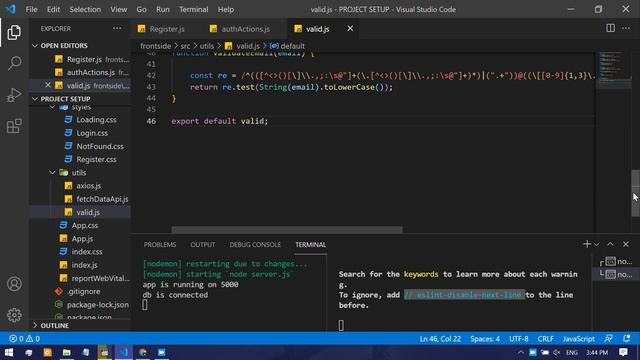The height and width of the screenshot is (360, 640).
Task: Open the Search view in activity bar
Action: (x=14, y=63)
